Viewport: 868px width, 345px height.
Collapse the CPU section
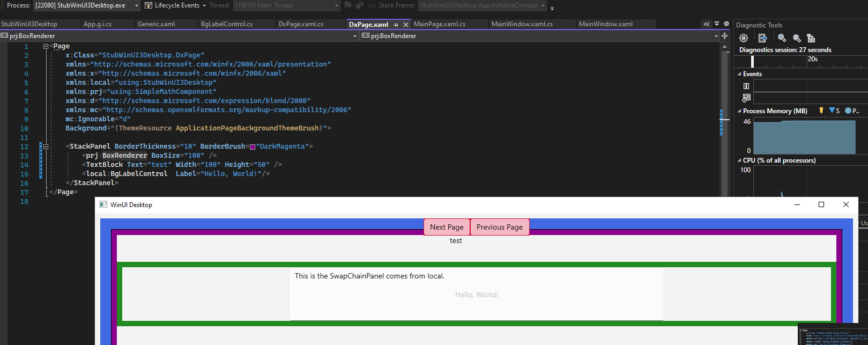[x=739, y=160]
